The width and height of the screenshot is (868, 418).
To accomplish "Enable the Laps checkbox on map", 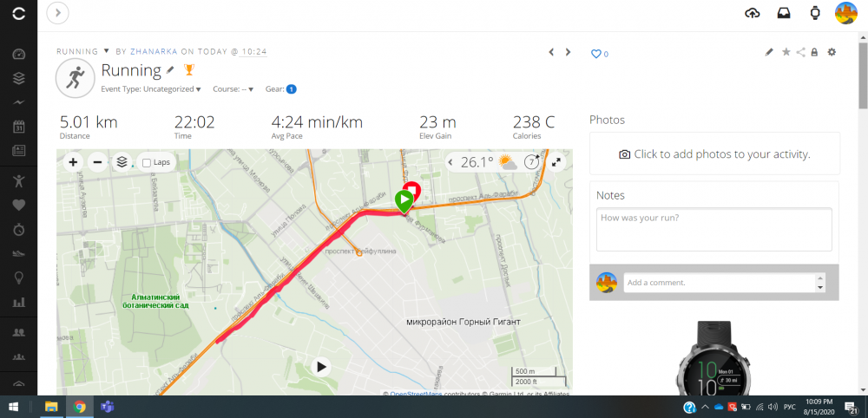I will 147,162.
